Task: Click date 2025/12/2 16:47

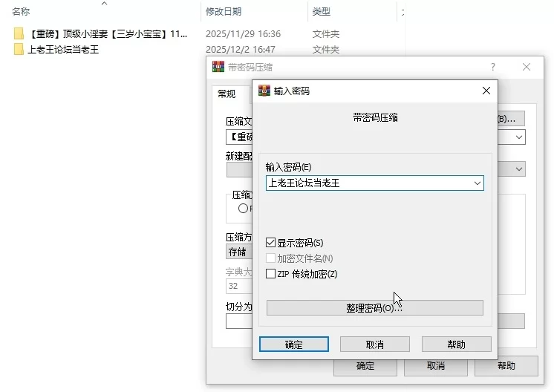Action: (x=241, y=50)
